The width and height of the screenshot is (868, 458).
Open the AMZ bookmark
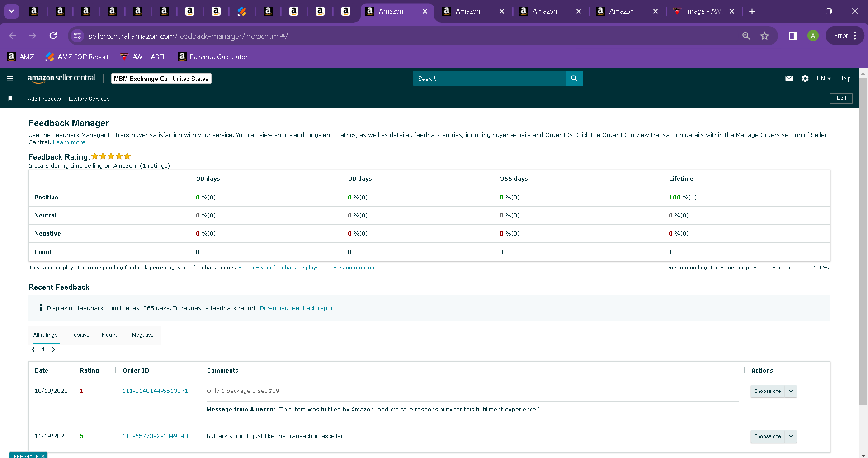21,57
